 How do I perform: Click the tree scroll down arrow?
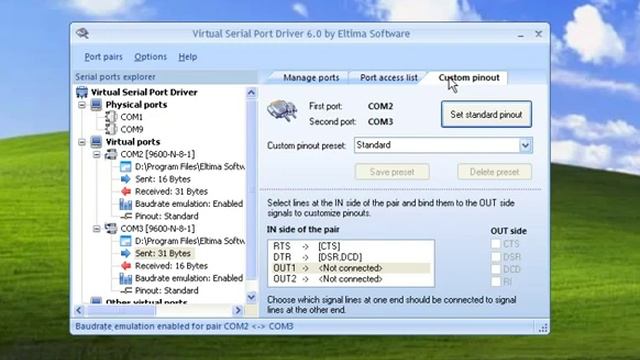click(x=251, y=297)
